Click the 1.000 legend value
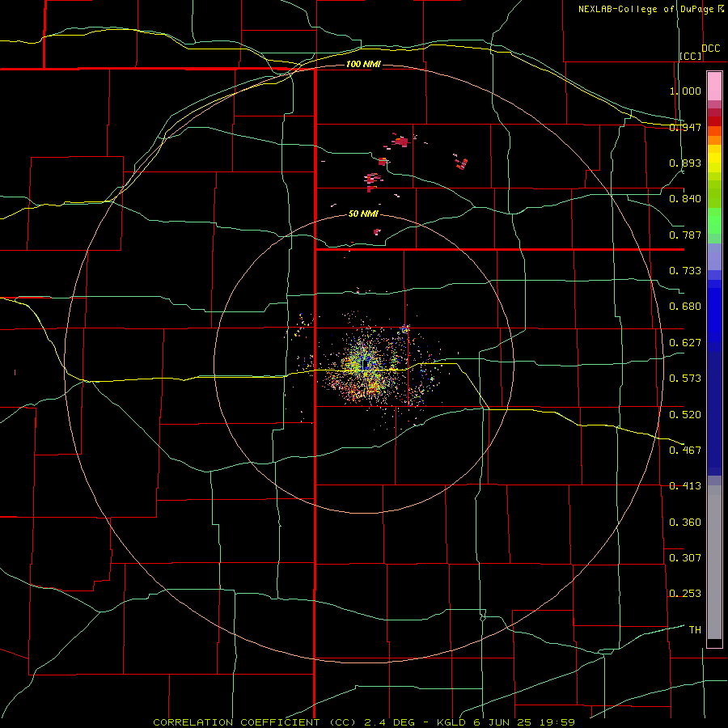728x728 pixels. 685,91
